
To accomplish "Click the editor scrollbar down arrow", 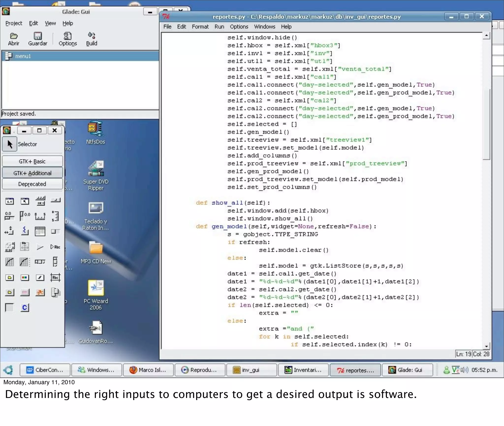I will coord(486,346).
